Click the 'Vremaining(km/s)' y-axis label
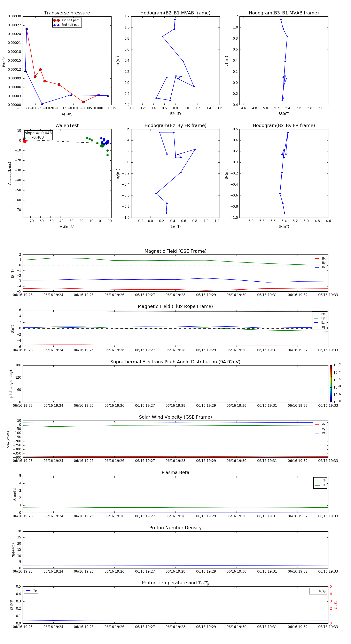The image size is (351, 644). pos(10,173)
